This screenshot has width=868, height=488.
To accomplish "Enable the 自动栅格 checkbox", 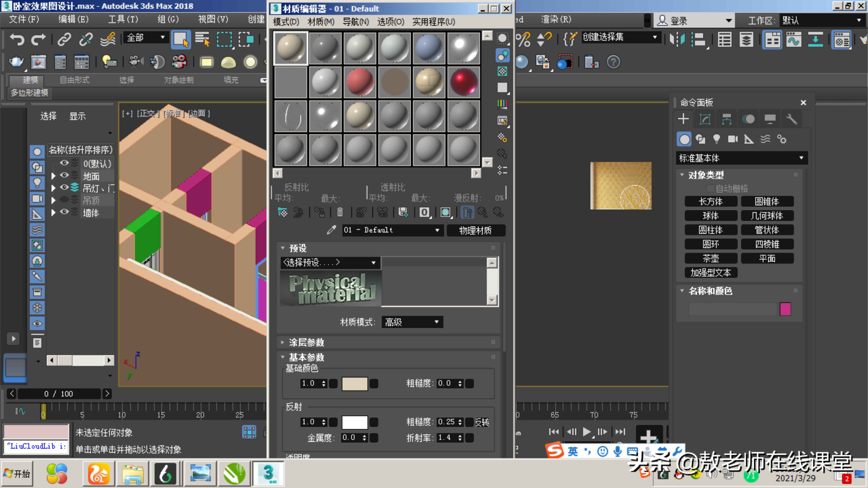I will pos(710,188).
